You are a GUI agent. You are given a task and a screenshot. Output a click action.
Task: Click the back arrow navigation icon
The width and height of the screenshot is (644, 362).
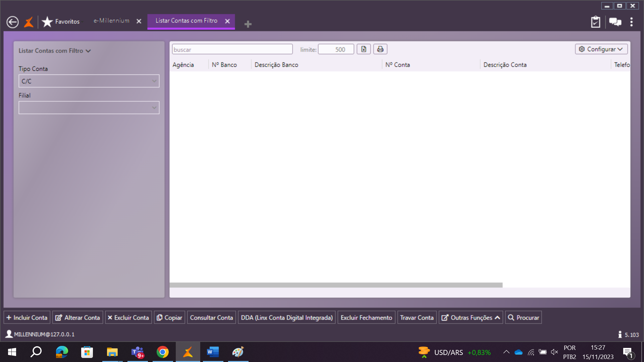12,22
